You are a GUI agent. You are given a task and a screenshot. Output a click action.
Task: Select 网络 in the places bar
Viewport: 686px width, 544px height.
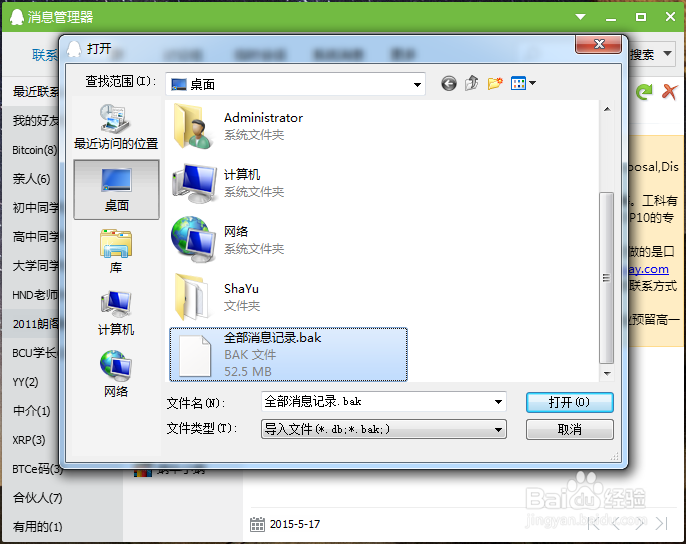[116, 374]
